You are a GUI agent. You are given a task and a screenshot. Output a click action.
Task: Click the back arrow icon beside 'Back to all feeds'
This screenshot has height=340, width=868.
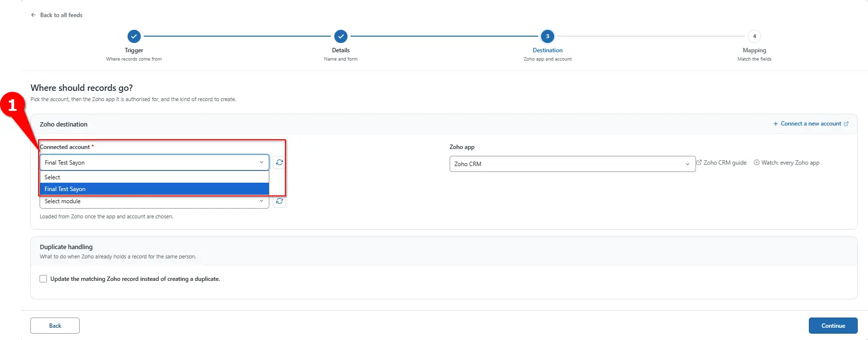pos(33,15)
